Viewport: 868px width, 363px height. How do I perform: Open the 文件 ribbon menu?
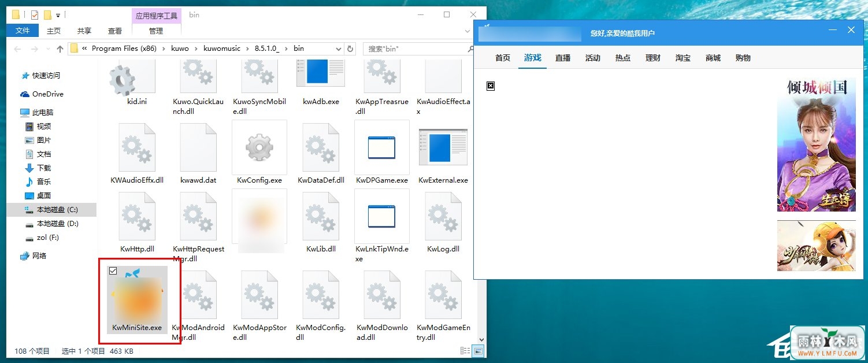click(x=23, y=31)
